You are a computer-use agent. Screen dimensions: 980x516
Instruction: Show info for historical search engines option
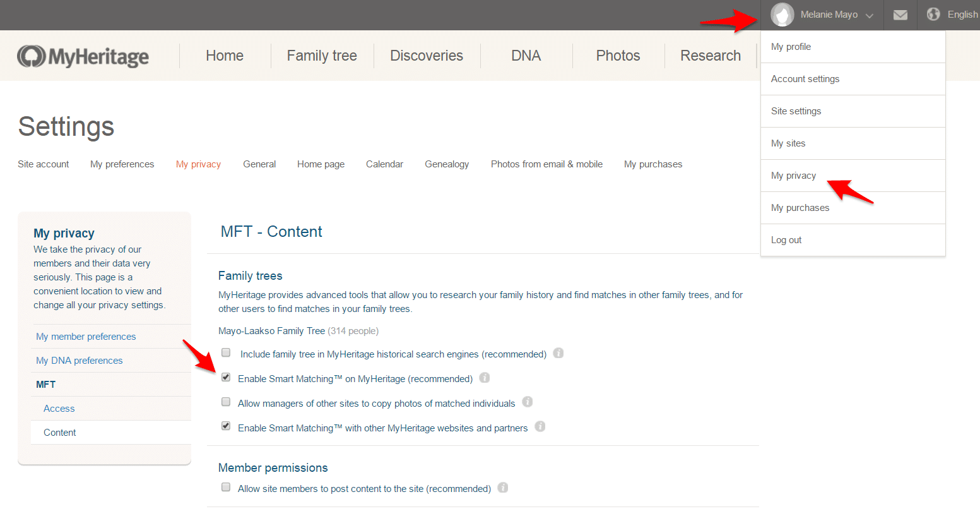(x=558, y=353)
